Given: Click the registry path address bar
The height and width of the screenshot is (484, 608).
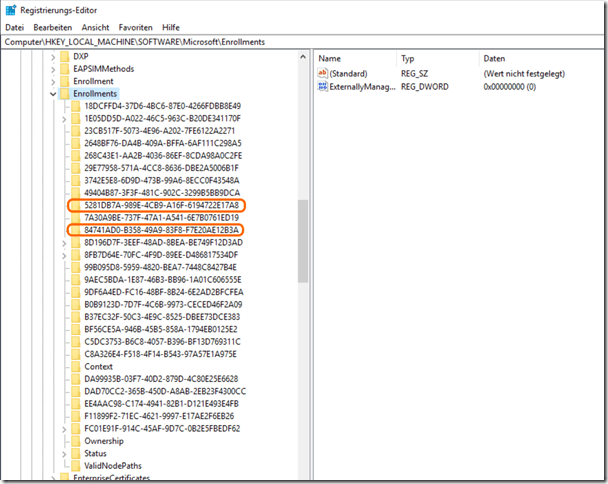Looking at the screenshot, I should tap(300, 42).
